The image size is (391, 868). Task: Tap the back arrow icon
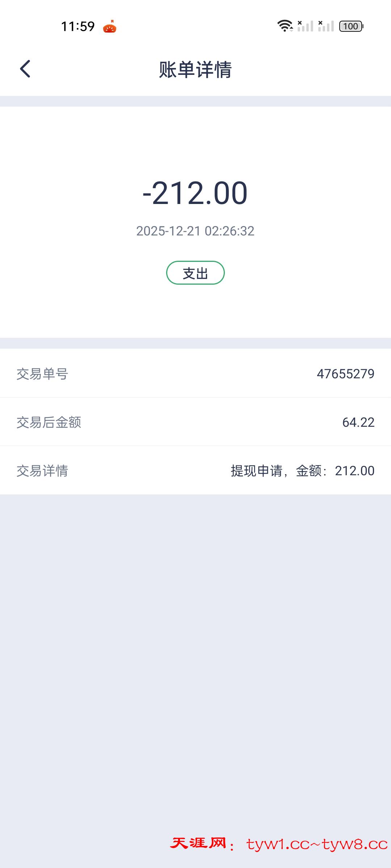tap(25, 69)
